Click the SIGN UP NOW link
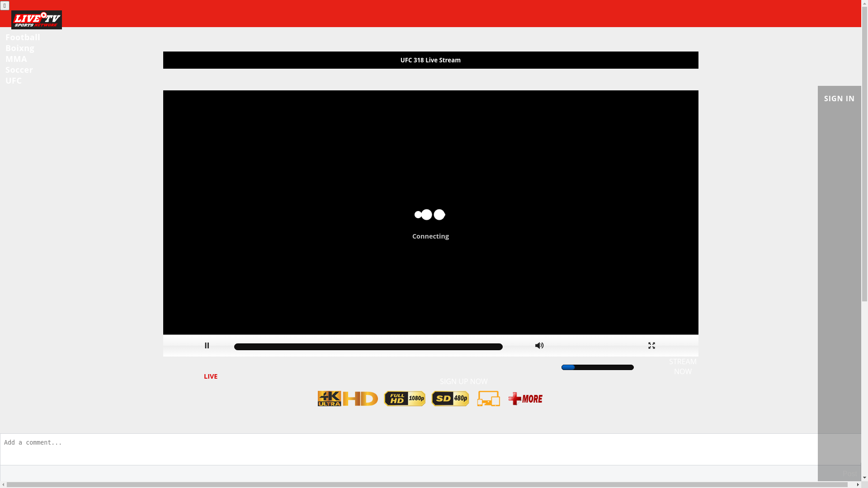Screen dimensions: 868x488 click(x=463, y=381)
